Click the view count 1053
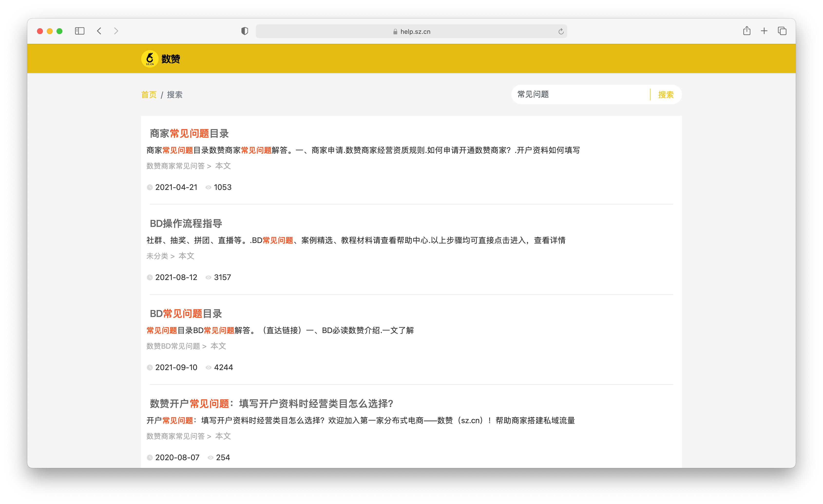 223,187
